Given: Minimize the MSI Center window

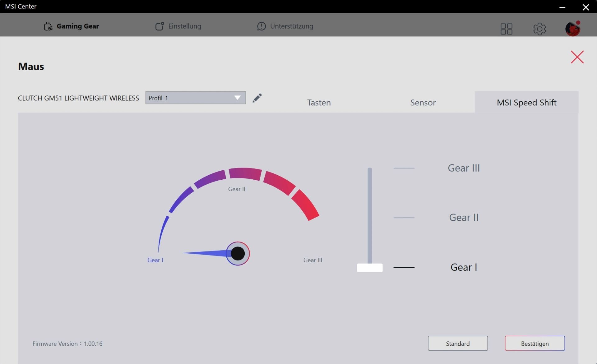Looking at the screenshot, I should 562,7.
